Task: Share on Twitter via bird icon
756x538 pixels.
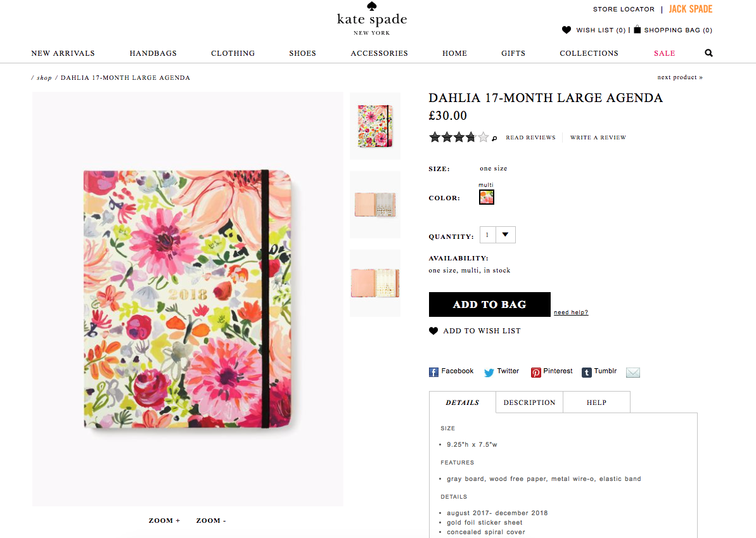Action: point(489,373)
